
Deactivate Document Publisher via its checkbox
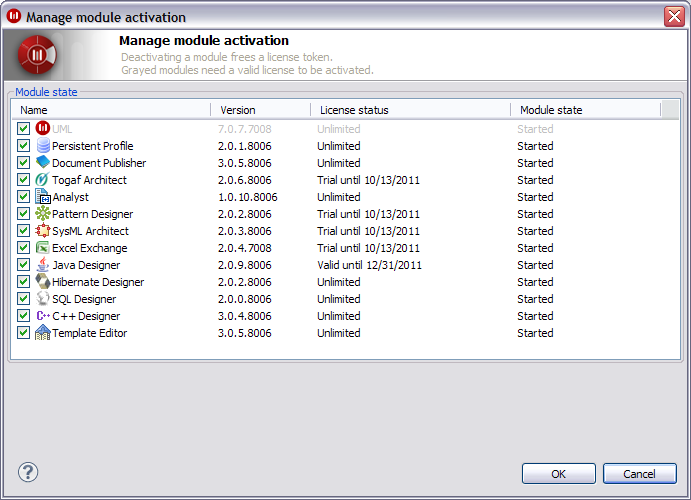click(x=23, y=163)
